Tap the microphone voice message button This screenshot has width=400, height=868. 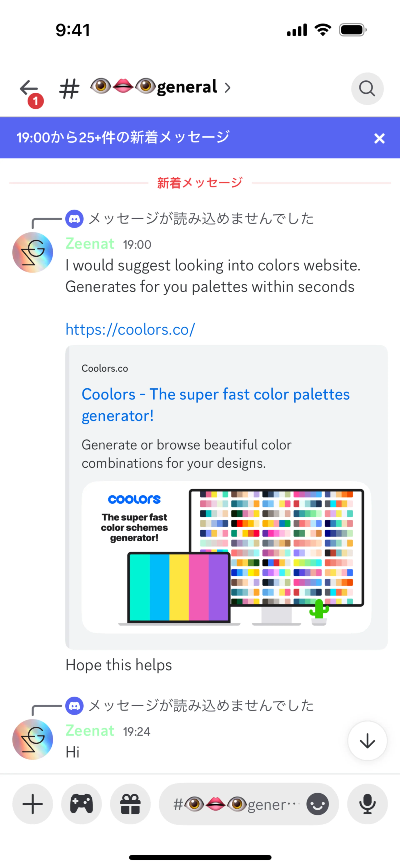367,804
